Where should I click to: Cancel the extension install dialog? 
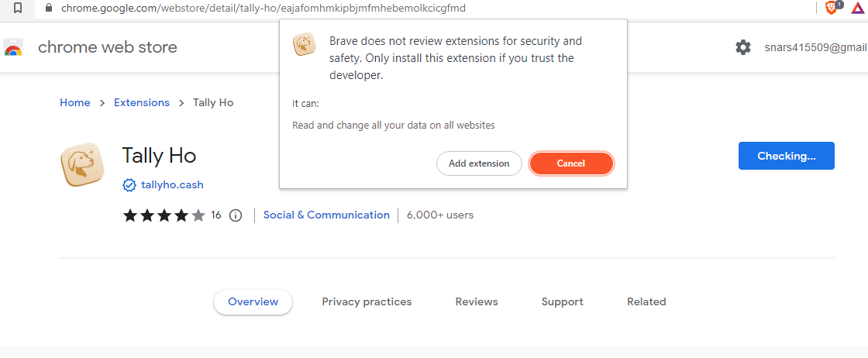tap(571, 164)
